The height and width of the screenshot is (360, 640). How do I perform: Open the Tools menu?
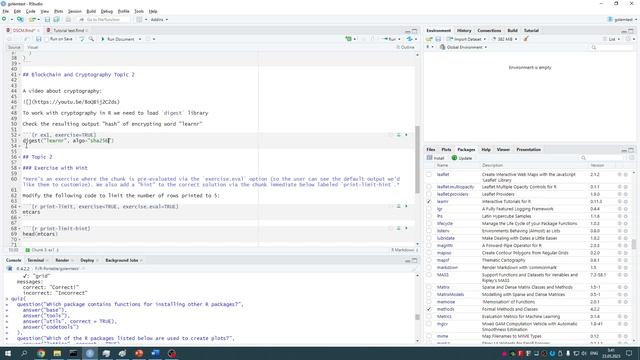click(139, 11)
